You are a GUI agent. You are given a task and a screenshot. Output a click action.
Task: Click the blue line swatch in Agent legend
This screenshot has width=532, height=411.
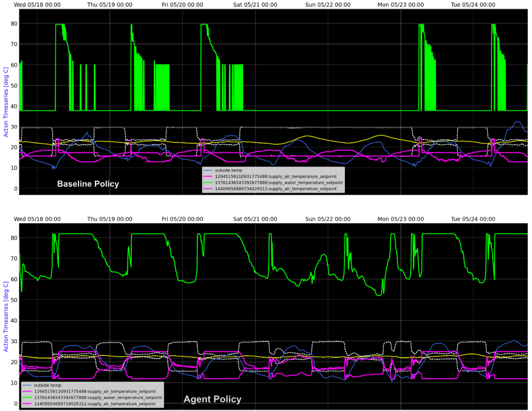click(27, 385)
